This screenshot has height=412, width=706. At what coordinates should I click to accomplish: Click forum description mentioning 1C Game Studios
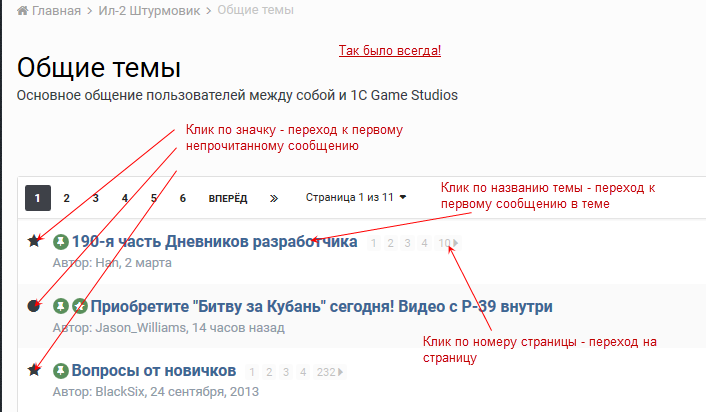click(237, 95)
